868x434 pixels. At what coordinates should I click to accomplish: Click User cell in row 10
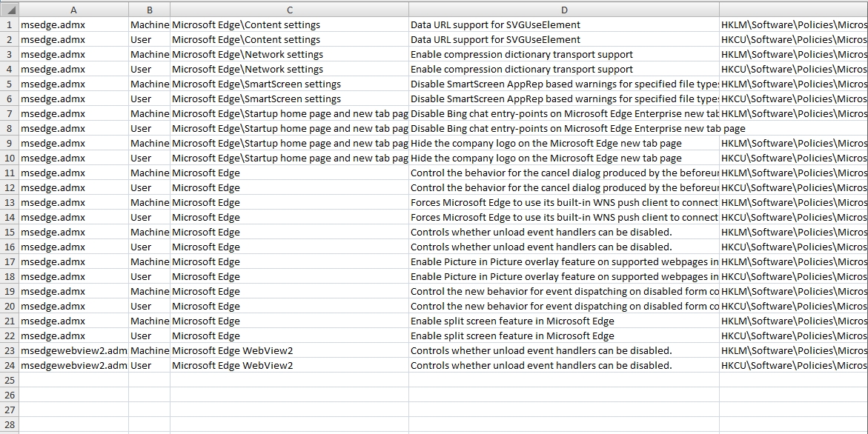tap(150, 158)
